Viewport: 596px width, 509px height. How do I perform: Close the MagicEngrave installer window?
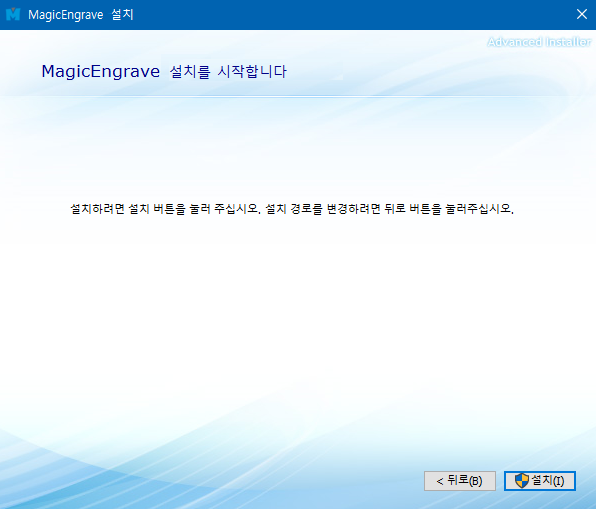click(x=582, y=14)
